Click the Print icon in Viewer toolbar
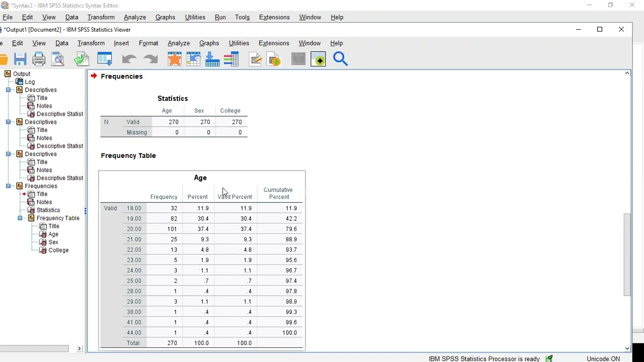The image size is (644, 362). pos(39,59)
